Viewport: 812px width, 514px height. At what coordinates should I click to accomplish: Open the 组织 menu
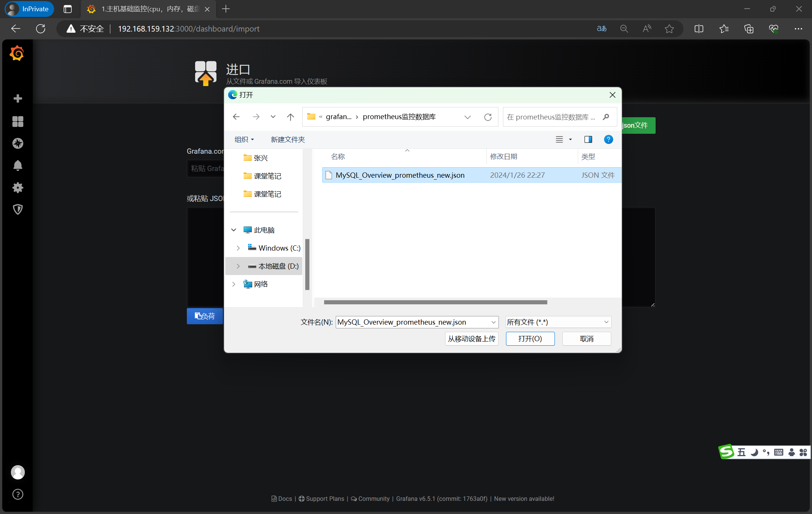[244, 139]
